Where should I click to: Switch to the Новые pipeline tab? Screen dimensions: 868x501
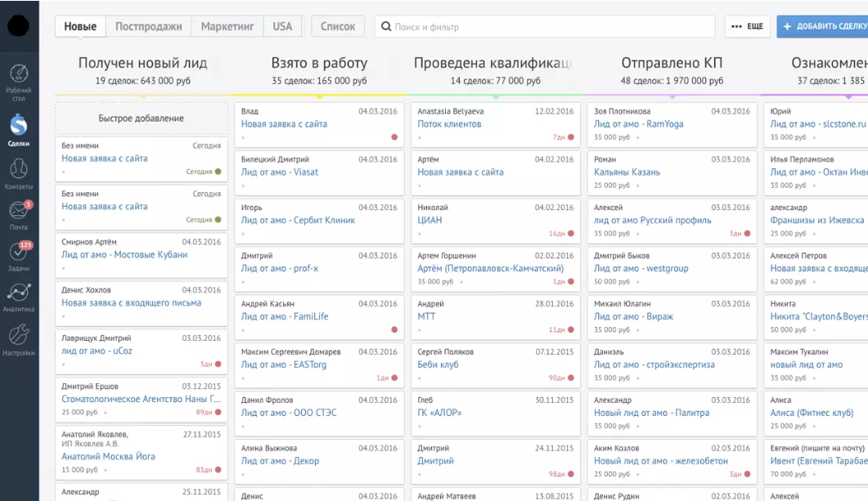[80, 26]
